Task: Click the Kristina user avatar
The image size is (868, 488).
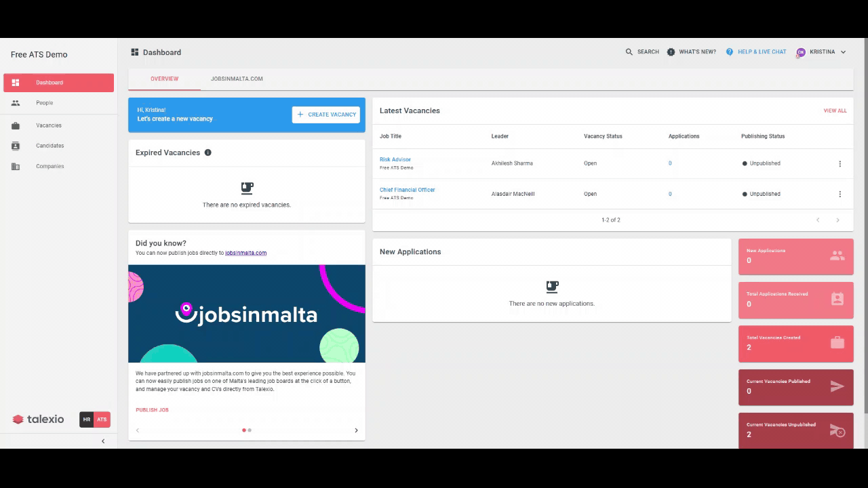Action: tap(801, 52)
